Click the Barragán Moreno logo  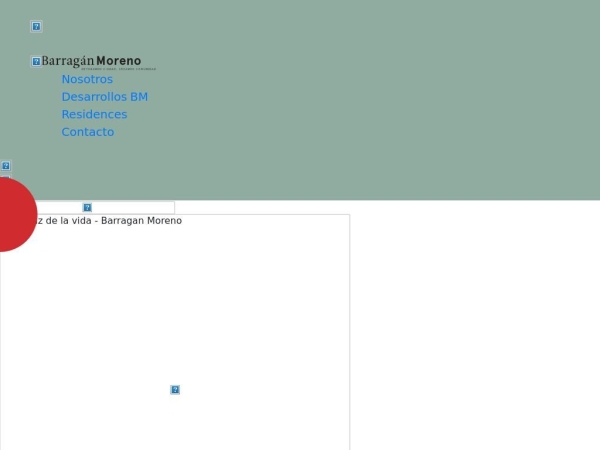click(x=99, y=62)
